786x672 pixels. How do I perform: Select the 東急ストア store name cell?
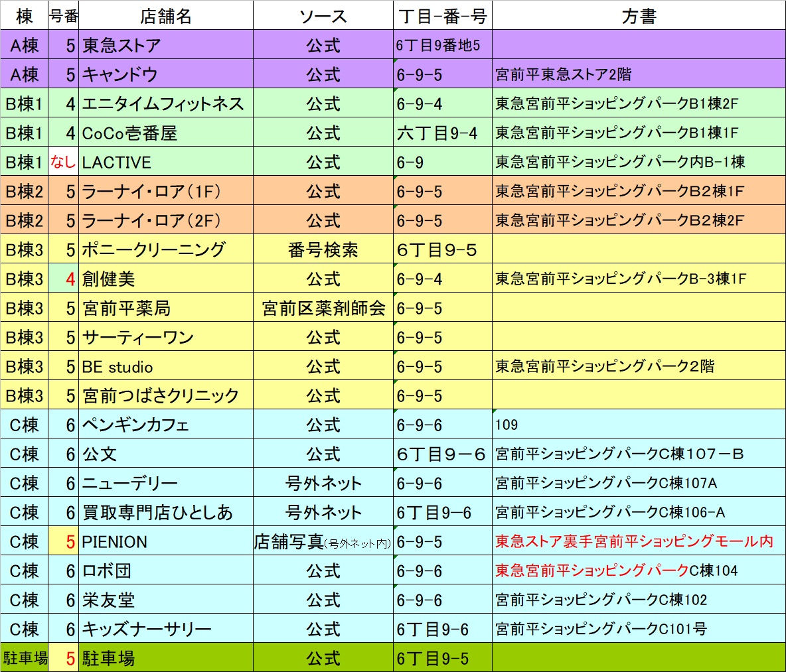pos(166,44)
